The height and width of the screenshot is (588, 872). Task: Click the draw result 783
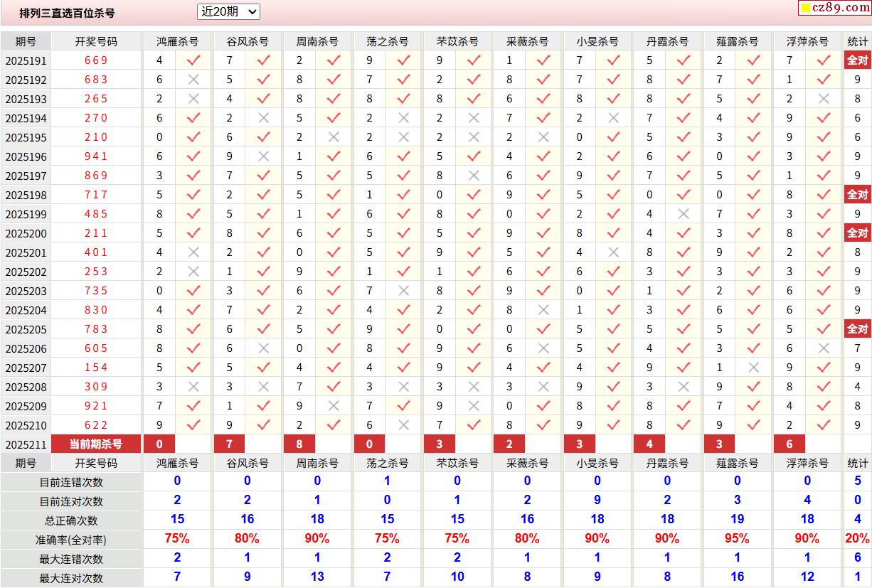(x=96, y=330)
